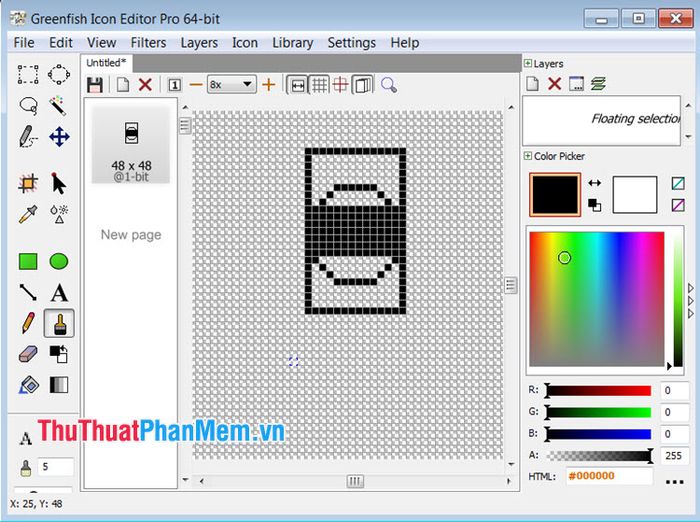Open the 8x zoom dropdown
Image resolution: width=700 pixels, height=522 pixels.
click(232, 84)
